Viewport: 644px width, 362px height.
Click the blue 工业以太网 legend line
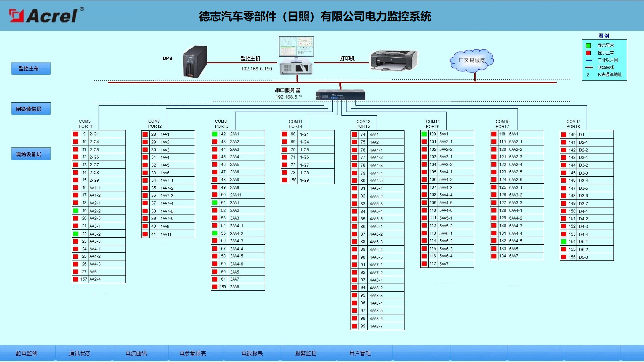pos(589,60)
